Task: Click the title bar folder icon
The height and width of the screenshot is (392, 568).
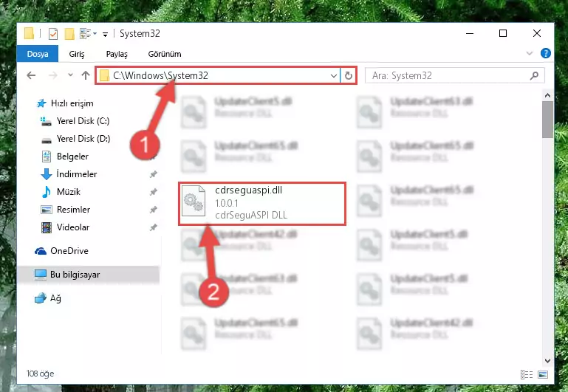Action: (29, 33)
